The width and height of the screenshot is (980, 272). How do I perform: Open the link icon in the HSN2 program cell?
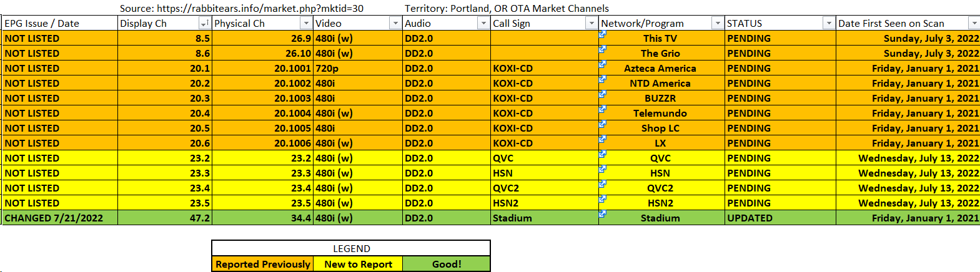click(x=603, y=198)
